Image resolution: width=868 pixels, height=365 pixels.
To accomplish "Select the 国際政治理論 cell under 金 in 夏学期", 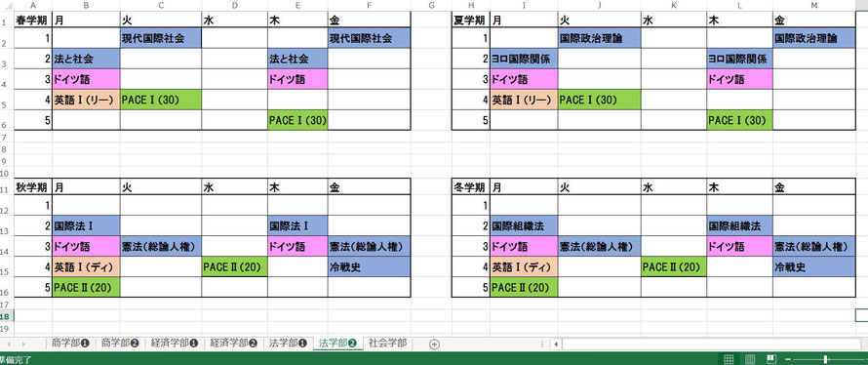I will [x=814, y=39].
